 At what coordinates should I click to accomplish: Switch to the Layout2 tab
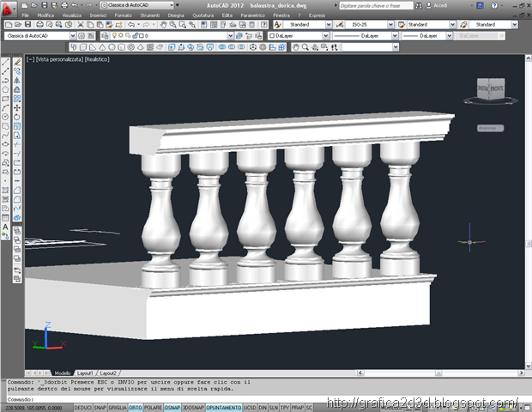click(x=108, y=373)
